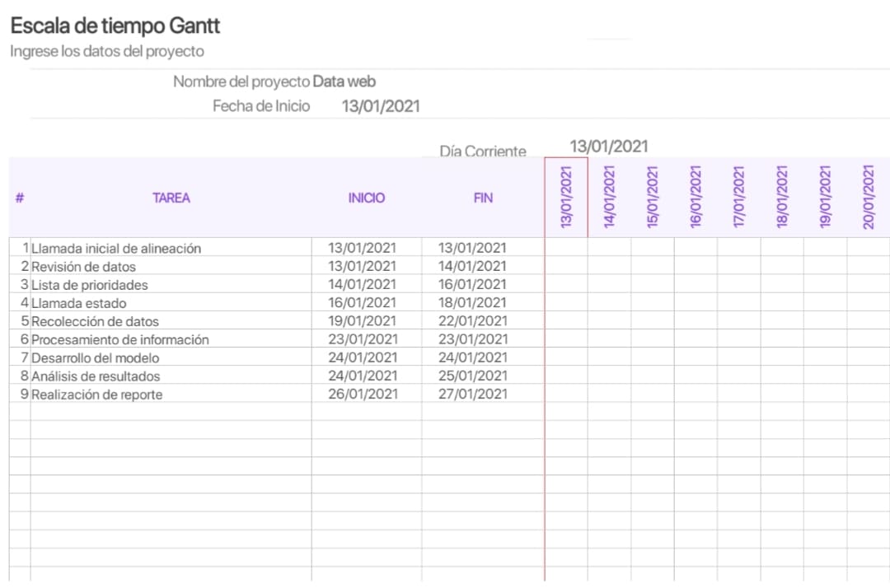
Task: Select the "Realización de reporte" task cell
Action: [96, 394]
